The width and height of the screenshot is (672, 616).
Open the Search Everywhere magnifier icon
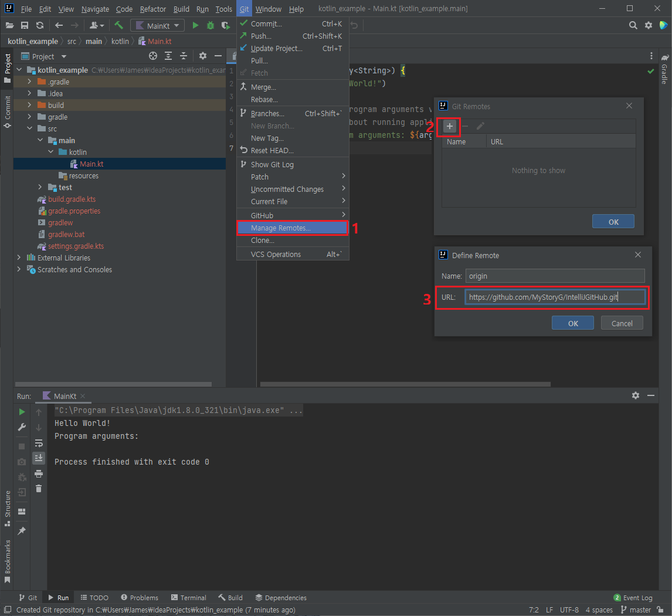(633, 25)
